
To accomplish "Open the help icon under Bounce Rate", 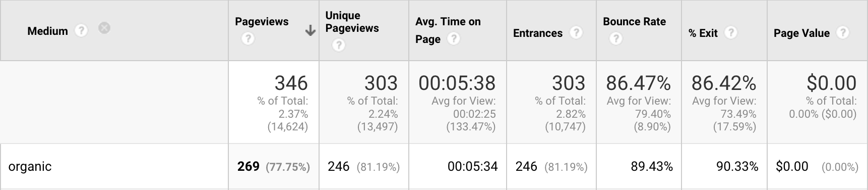I will pos(615,38).
